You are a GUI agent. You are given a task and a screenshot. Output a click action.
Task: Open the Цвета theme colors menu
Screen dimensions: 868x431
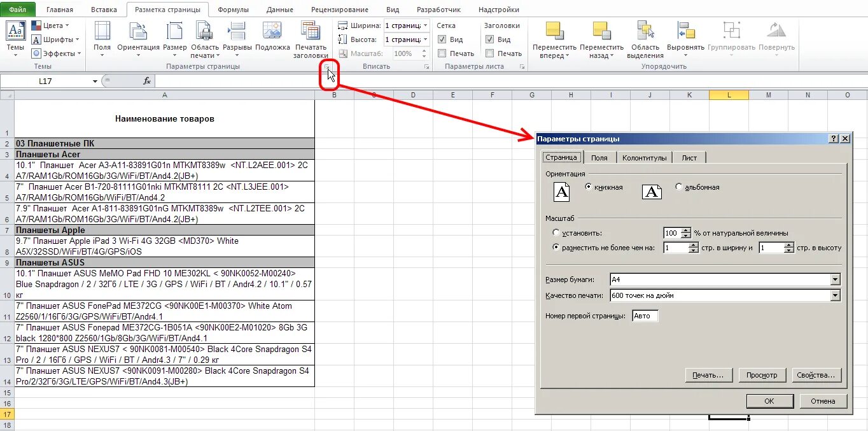pos(52,25)
